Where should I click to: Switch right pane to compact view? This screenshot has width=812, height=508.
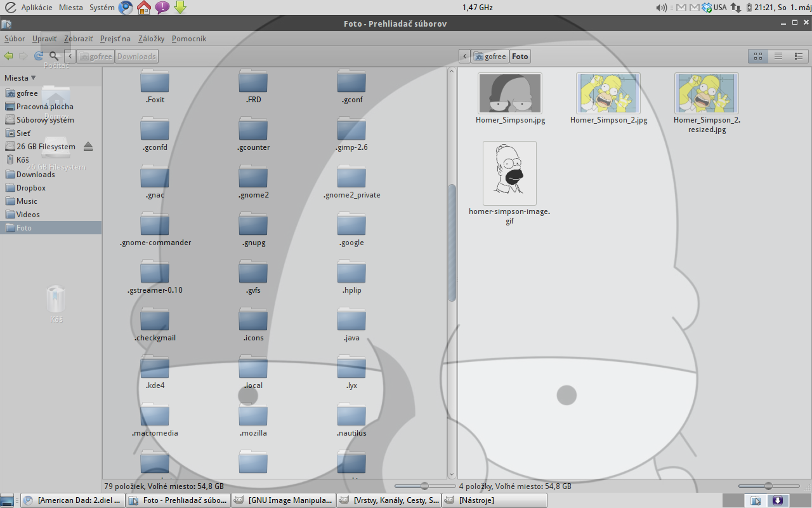(798, 56)
